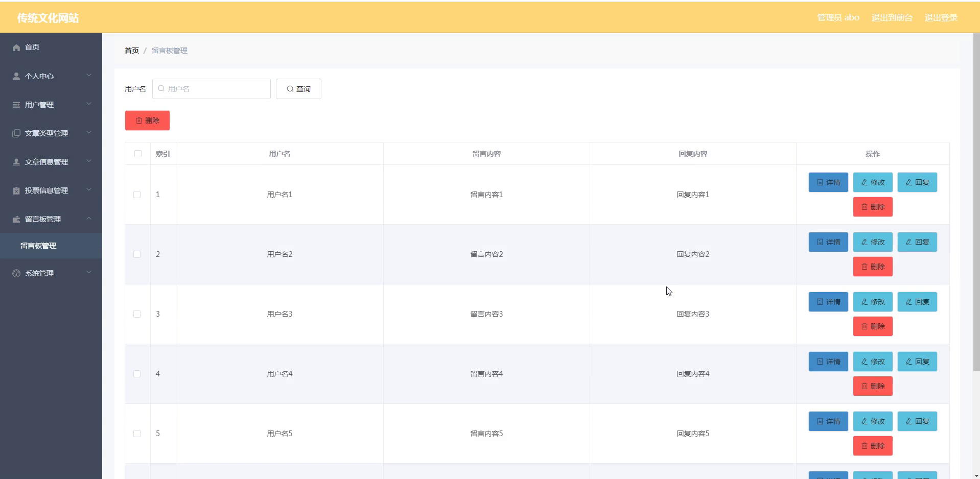Click the pencil icon on row 4 修改
Image resolution: width=980 pixels, height=479 pixels.
pos(865,362)
